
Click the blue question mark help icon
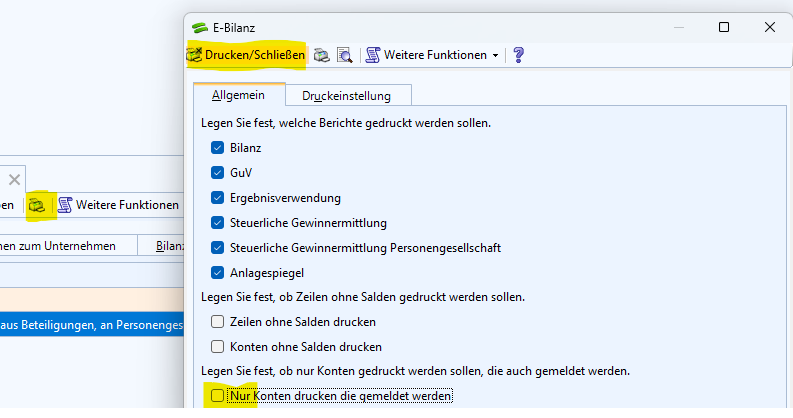coord(518,55)
